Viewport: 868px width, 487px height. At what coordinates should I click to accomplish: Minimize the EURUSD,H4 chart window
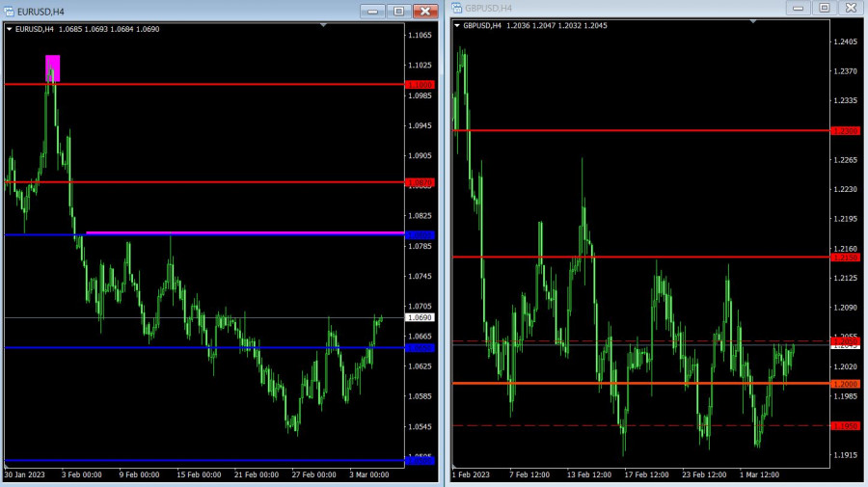click(x=372, y=11)
